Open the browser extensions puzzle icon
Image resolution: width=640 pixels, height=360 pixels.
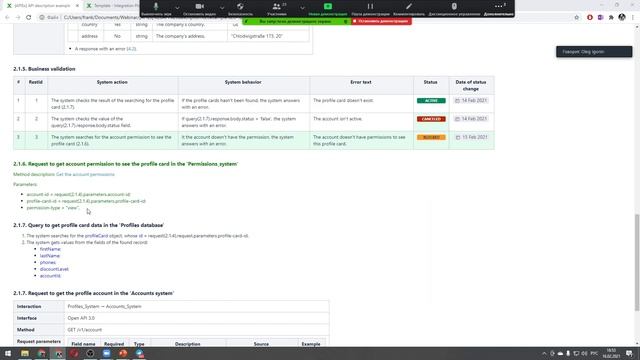[x=611, y=18]
